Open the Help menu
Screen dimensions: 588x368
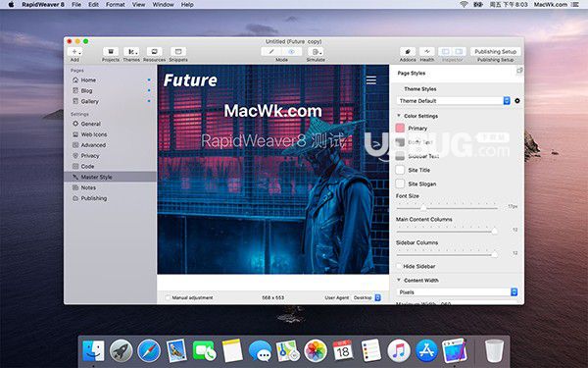click(x=187, y=5)
